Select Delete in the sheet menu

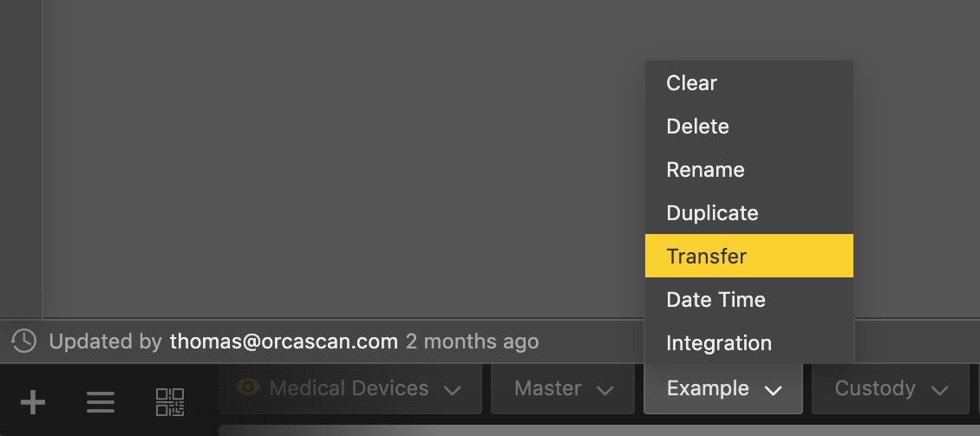(x=697, y=127)
